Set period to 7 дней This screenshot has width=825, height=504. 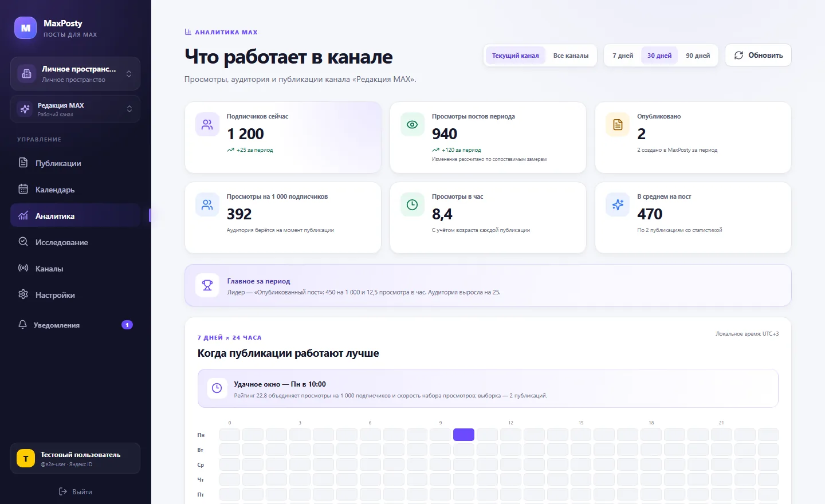tap(623, 56)
